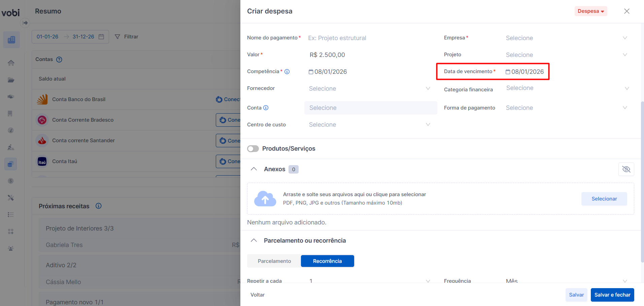The height and width of the screenshot is (306, 644).
Task: Click the start date 01-01-26
Action: 47,37
